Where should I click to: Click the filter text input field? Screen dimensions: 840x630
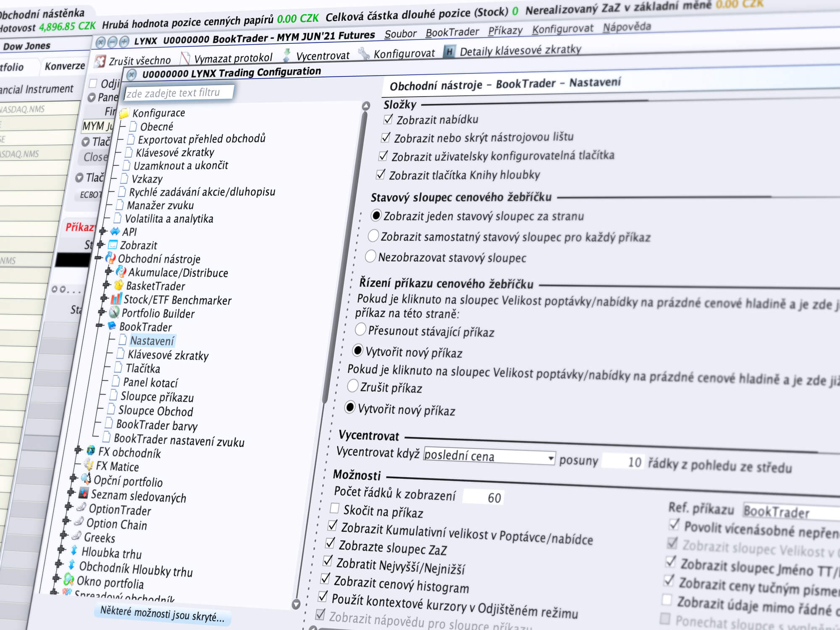178,93
